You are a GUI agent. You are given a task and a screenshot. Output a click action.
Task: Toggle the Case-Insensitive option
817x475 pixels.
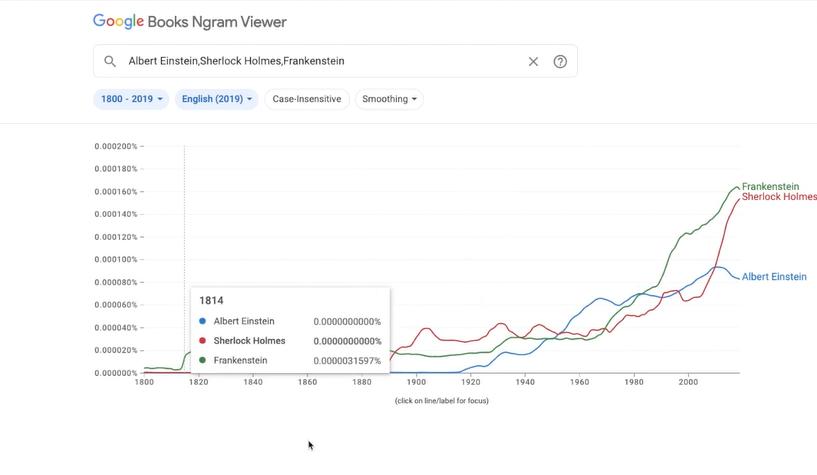click(307, 99)
